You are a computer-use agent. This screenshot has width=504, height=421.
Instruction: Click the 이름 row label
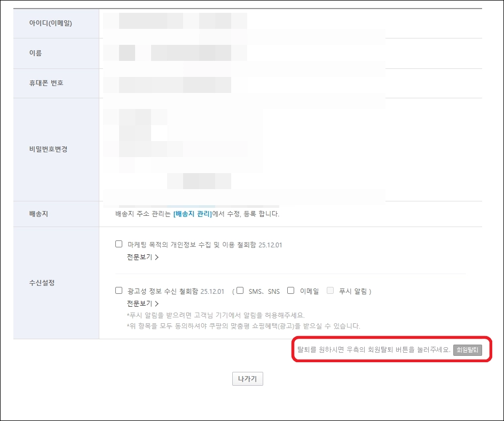tap(36, 53)
